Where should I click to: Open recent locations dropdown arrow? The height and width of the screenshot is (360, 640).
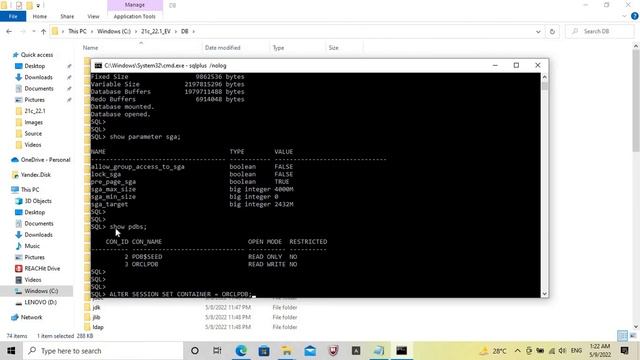pos(33,31)
